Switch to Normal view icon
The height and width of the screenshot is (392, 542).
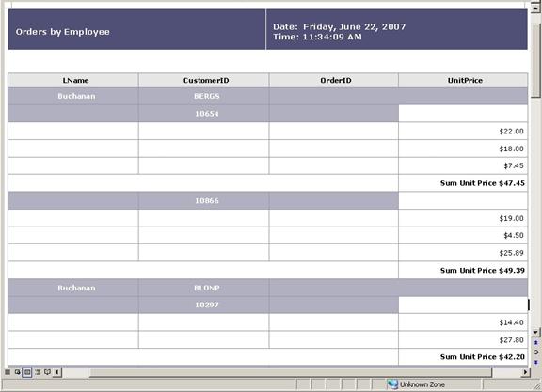(8, 372)
